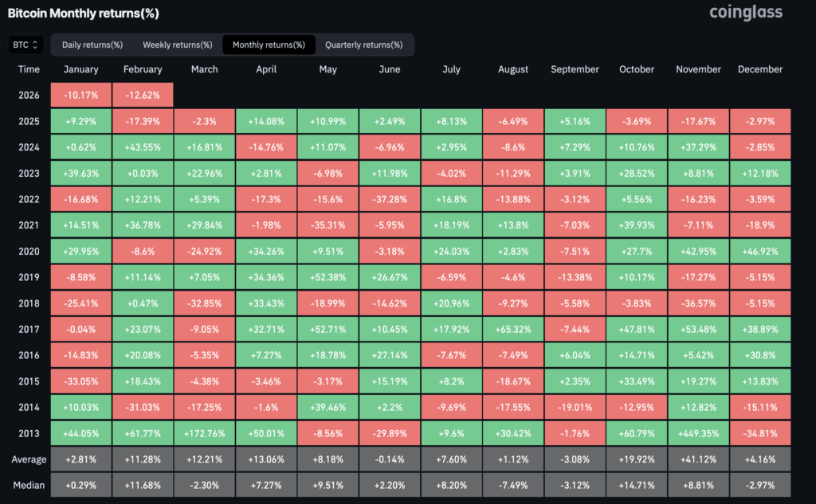Click the Average row label
Viewport: 816px width, 504px height.
click(29, 459)
